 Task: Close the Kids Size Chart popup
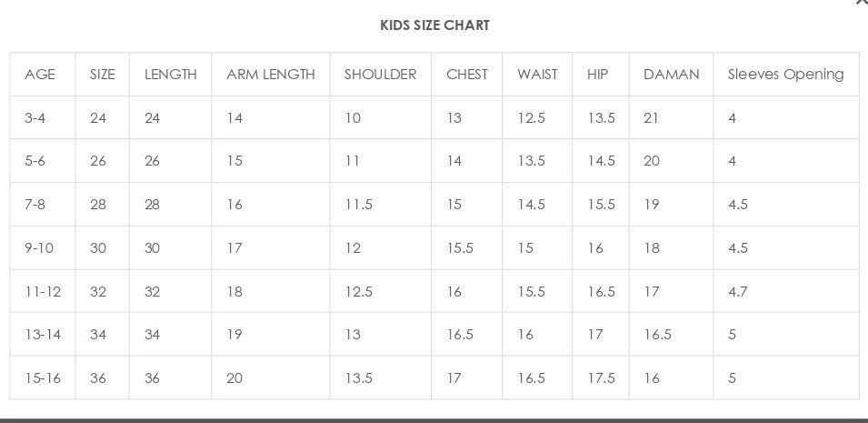tap(863, 2)
